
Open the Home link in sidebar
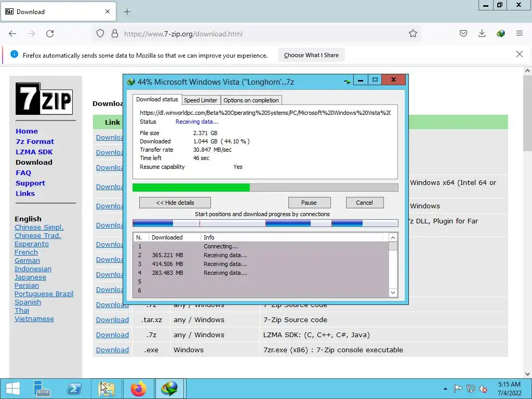[27, 131]
